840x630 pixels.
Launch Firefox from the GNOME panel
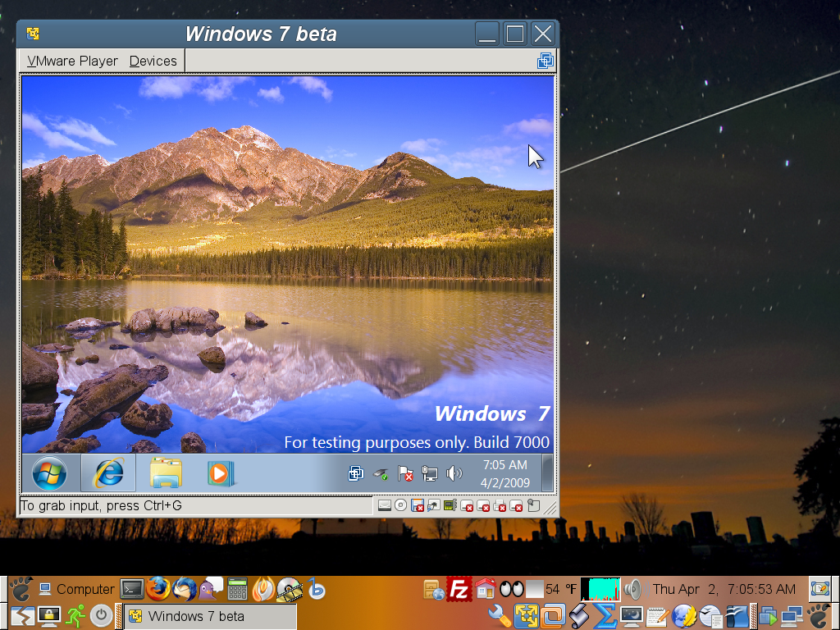click(158, 588)
